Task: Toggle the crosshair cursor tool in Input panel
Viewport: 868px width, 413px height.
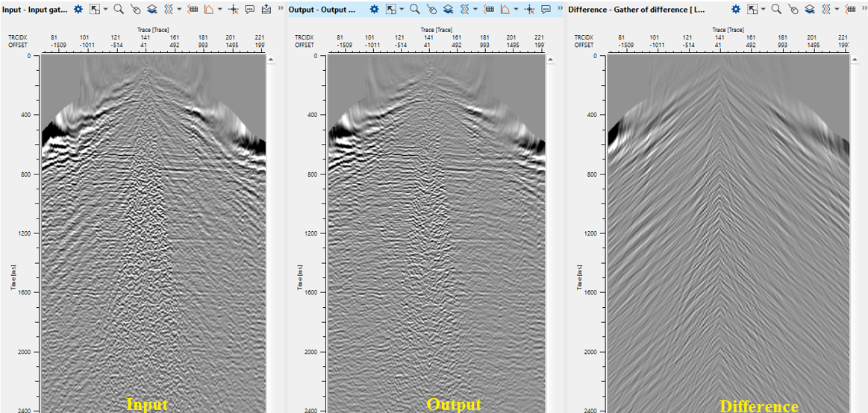Action: (233, 10)
